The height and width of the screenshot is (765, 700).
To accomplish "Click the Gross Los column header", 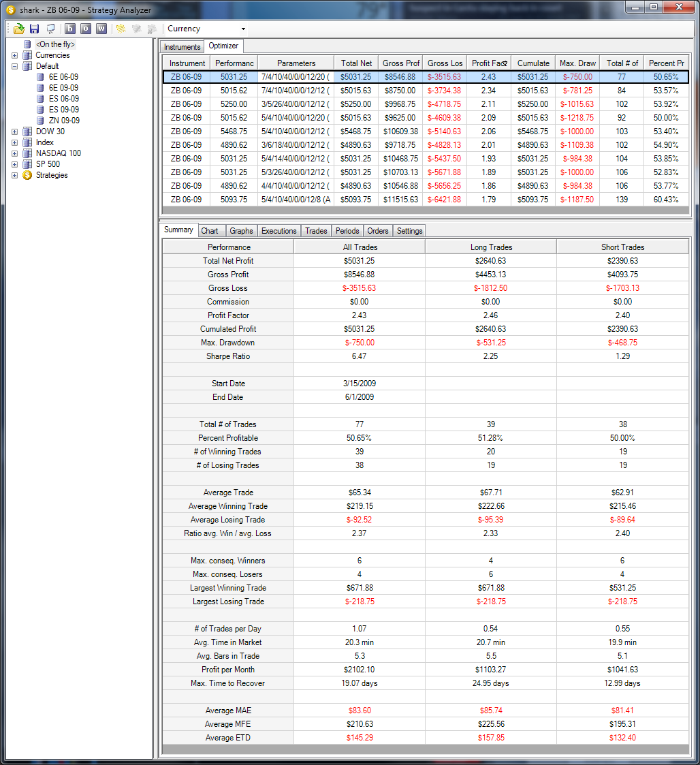I will (x=445, y=63).
